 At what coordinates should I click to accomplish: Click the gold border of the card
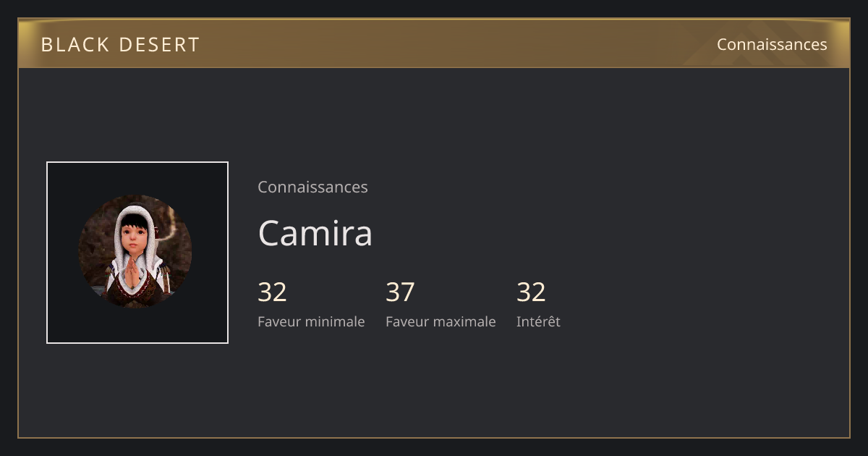point(434,437)
